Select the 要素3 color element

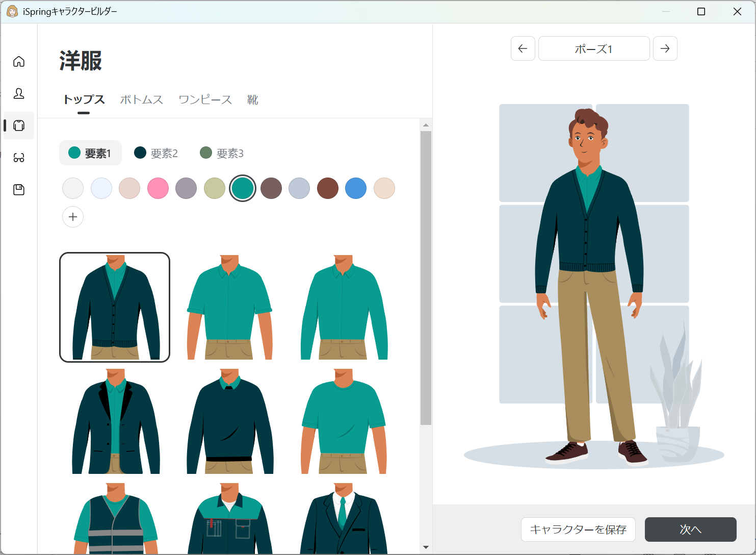click(x=222, y=153)
